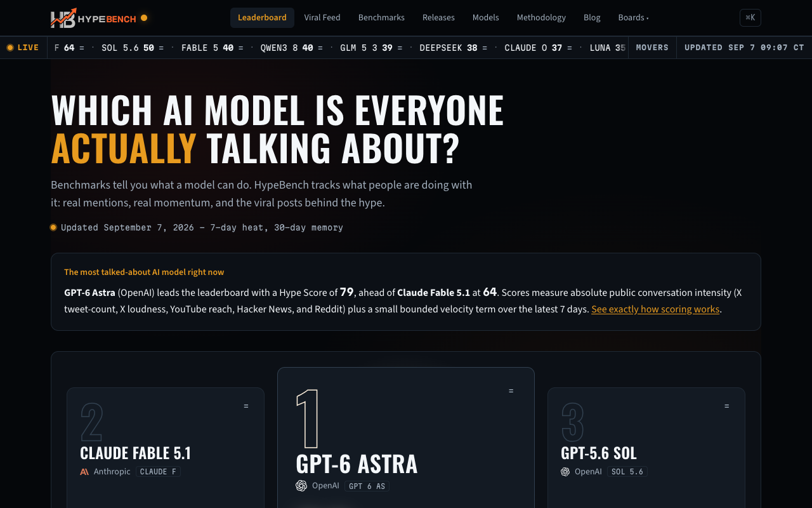Screen dimensions: 812x508
Task: Click the DEEPSEEK ticker entry
Action: [x=454, y=48]
